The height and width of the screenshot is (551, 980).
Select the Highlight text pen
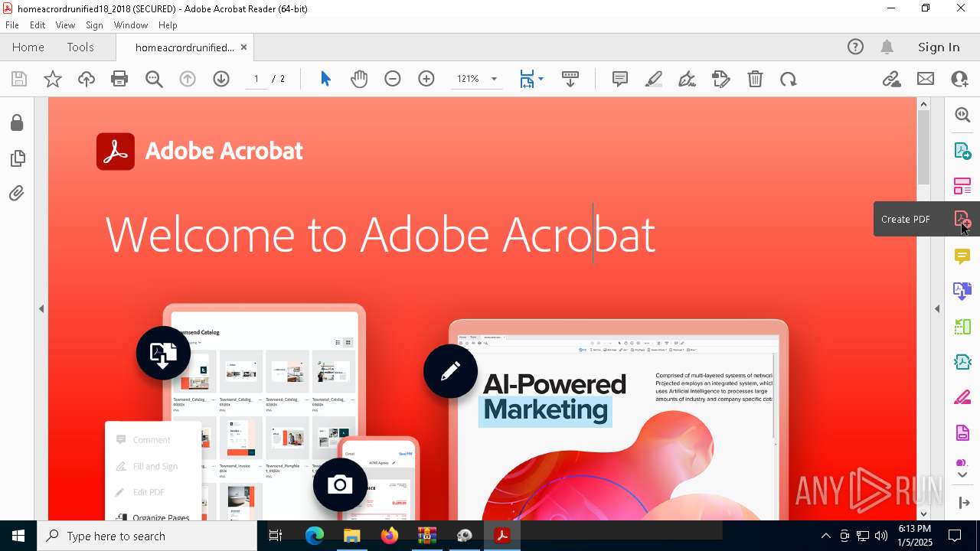click(654, 79)
